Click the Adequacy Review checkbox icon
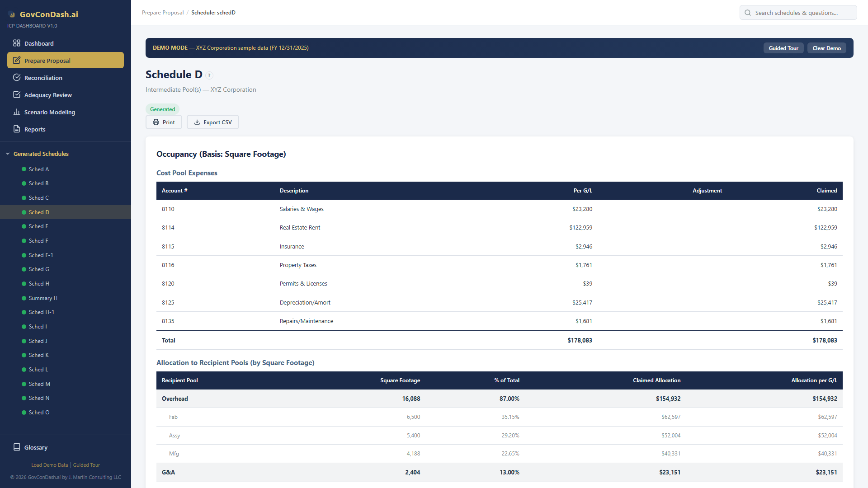The width and height of the screenshot is (868, 488). (17, 95)
